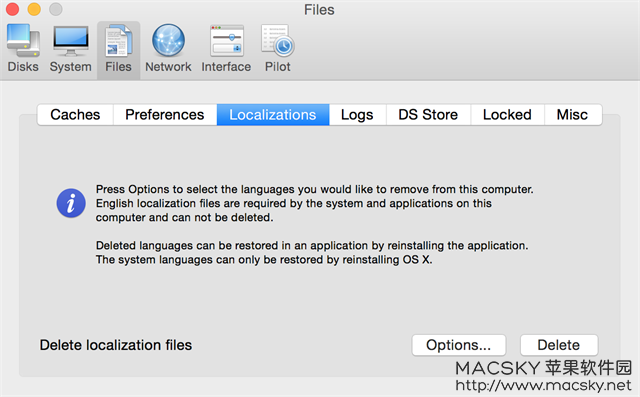
Task: Click the macsky.net watermark URL
Action: [x=543, y=385]
